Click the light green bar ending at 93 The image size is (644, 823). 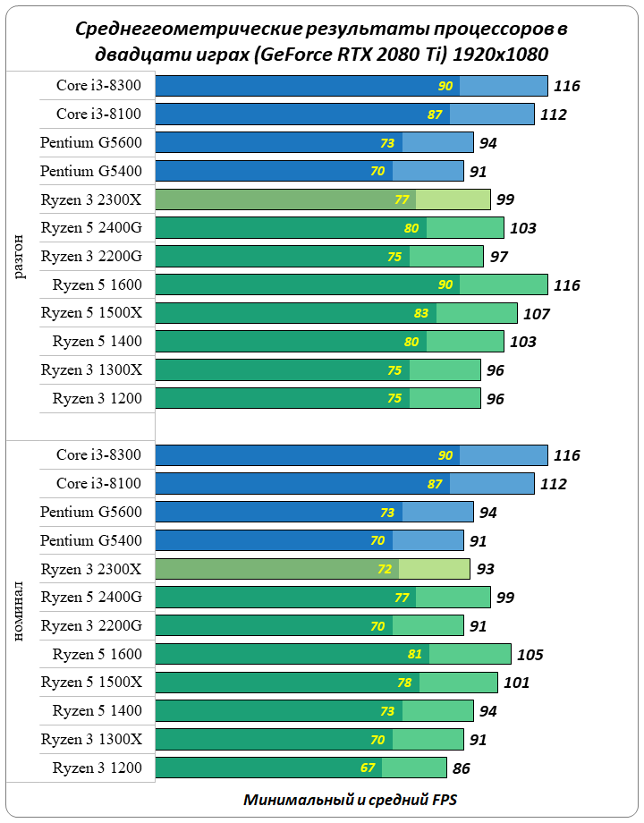point(434,569)
